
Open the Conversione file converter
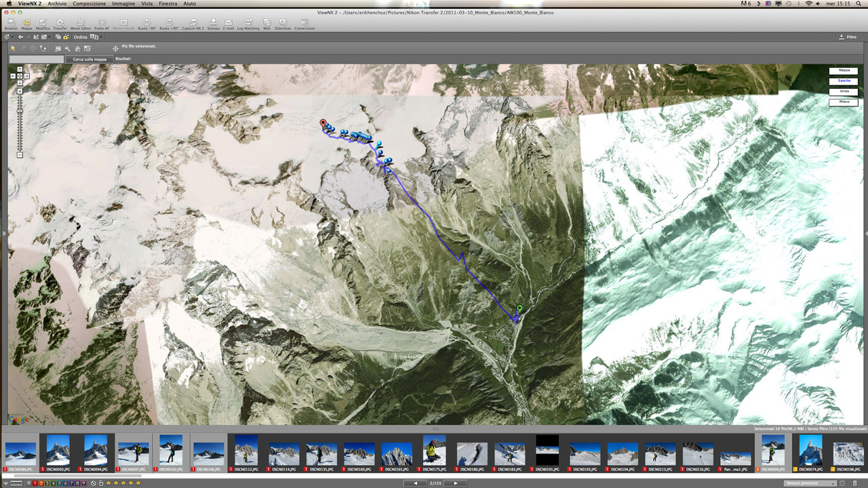tap(304, 24)
